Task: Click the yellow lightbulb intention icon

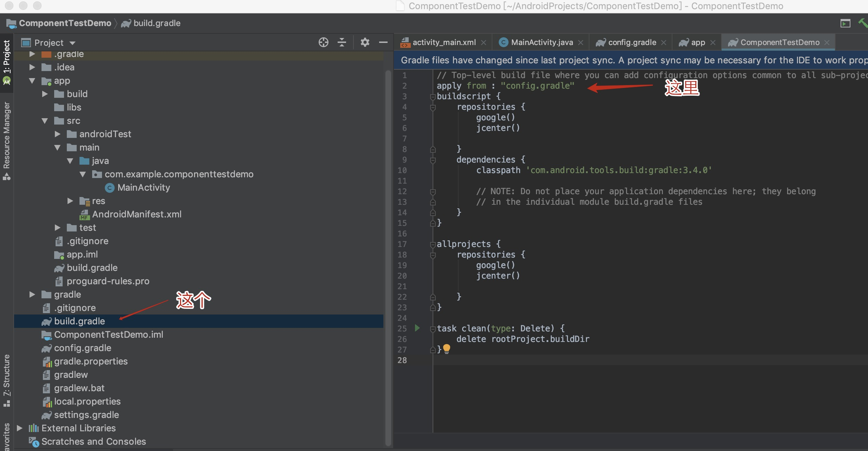Action: point(447,348)
